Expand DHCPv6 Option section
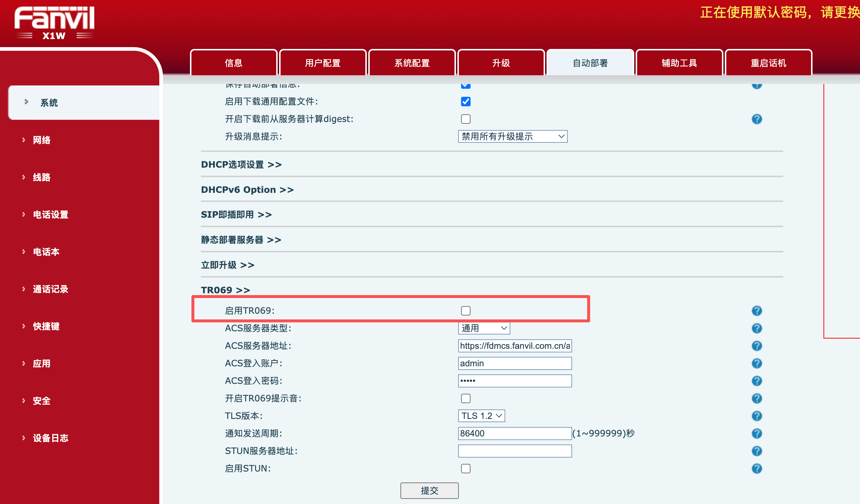 tap(247, 190)
